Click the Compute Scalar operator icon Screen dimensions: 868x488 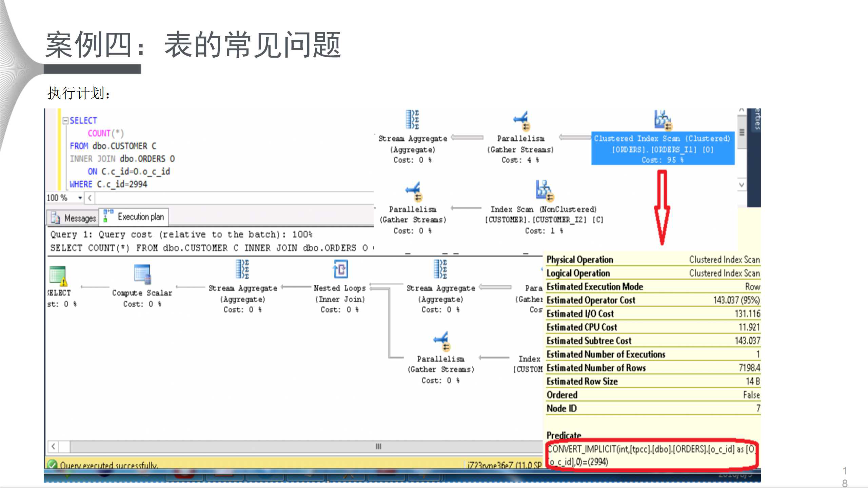point(142,274)
